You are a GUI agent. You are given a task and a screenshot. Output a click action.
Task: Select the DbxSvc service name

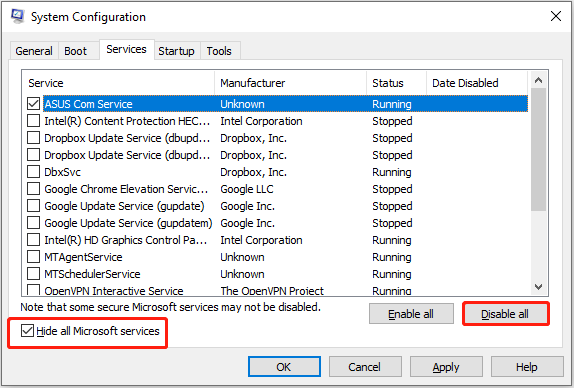(x=63, y=172)
